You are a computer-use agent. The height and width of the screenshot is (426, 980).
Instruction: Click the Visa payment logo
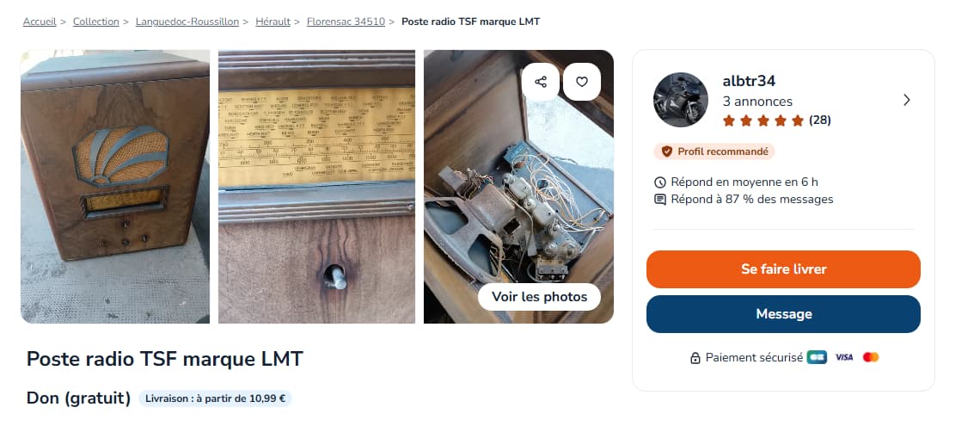pos(844,357)
